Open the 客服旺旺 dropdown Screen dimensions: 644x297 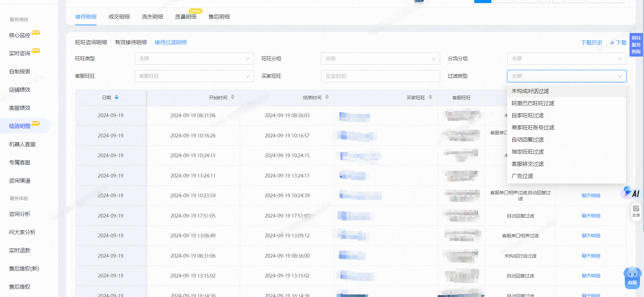[x=194, y=76]
